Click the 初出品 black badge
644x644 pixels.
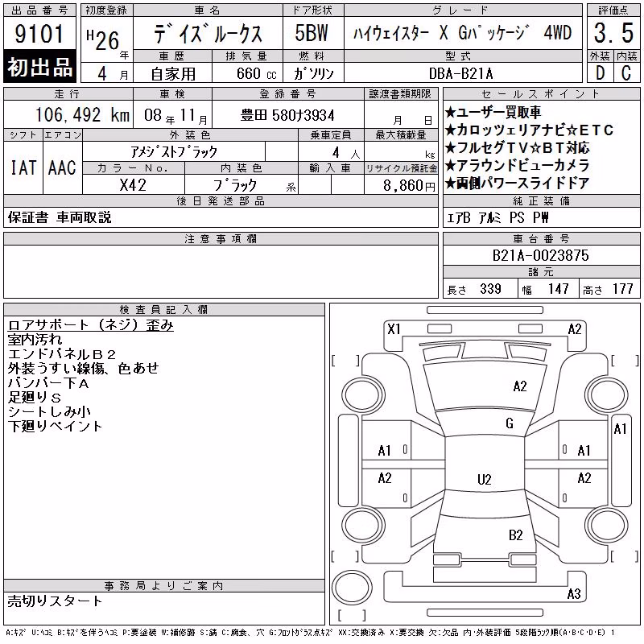(39, 67)
